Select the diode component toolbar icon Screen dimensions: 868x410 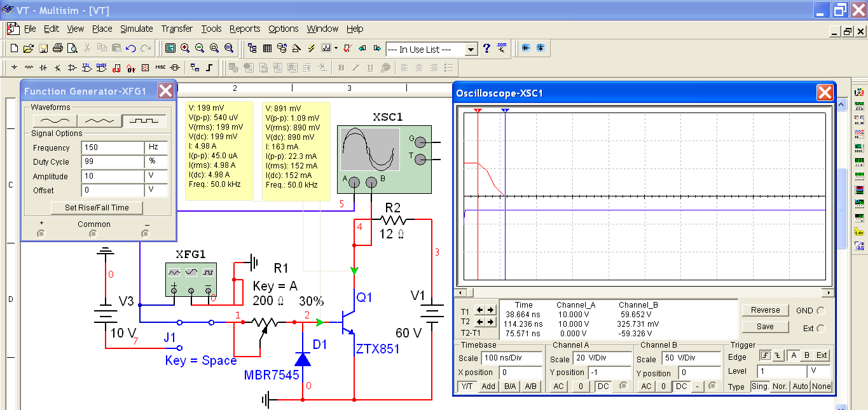(43, 67)
